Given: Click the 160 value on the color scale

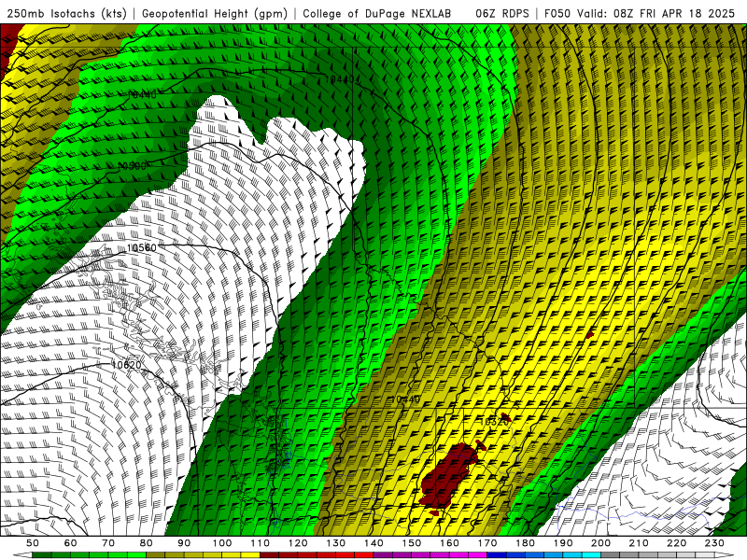Looking at the screenshot, I should pyautogui.click(x=449, y=543).
